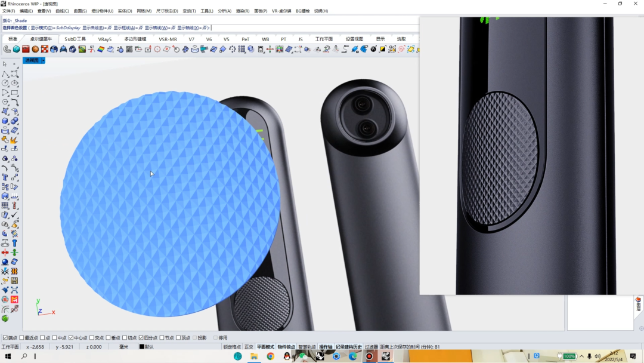The image size is (644, 363).
Task: Toggle 记录建构历史 in status bar
Action: tap(349, 347)
